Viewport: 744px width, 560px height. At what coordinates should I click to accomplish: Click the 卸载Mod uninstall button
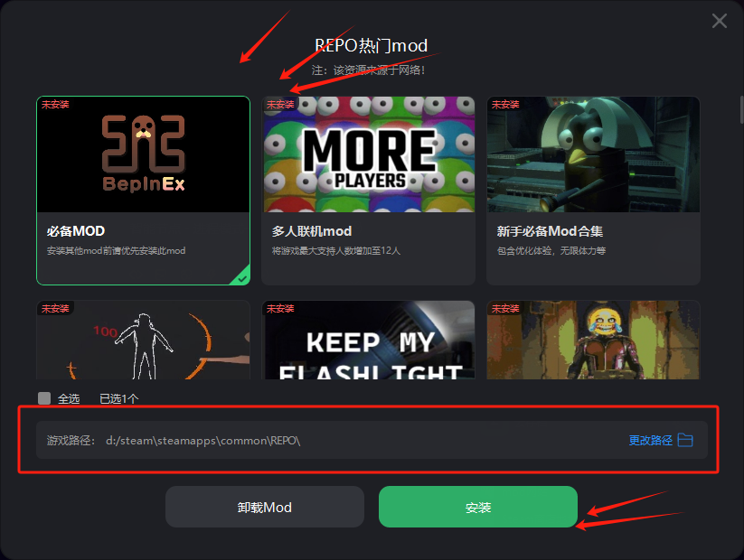[x=265, y=507]
